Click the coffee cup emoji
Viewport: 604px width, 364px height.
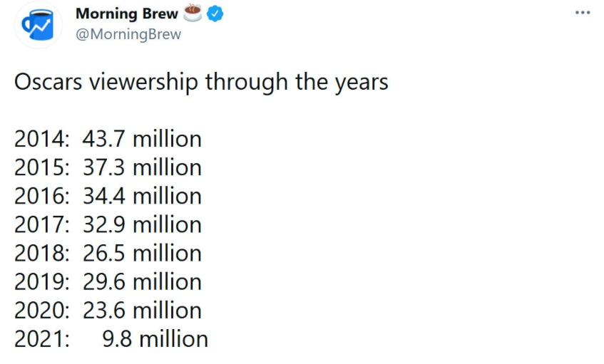pyautogui.click(x=193, y=14)
